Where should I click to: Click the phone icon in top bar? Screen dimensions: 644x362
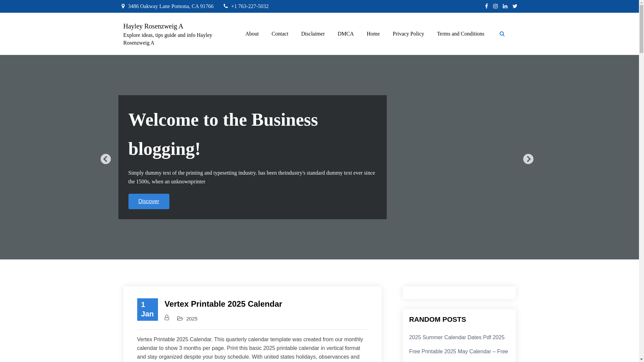click(226, 6)
